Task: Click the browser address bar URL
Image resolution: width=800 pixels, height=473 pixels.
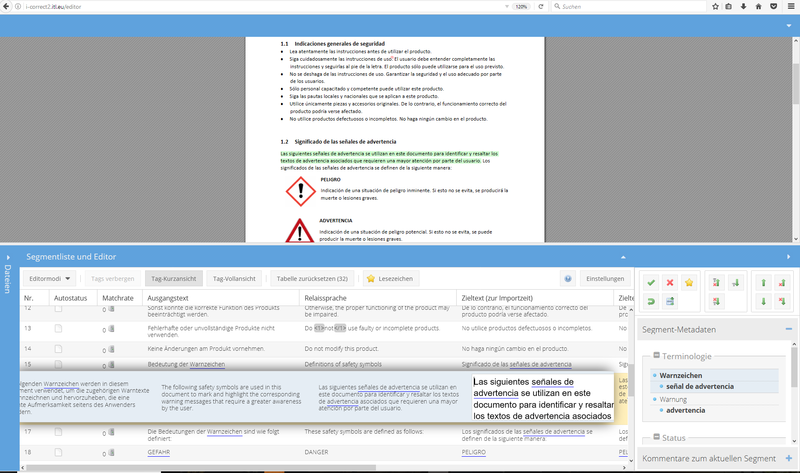Action: coord(53,7)
